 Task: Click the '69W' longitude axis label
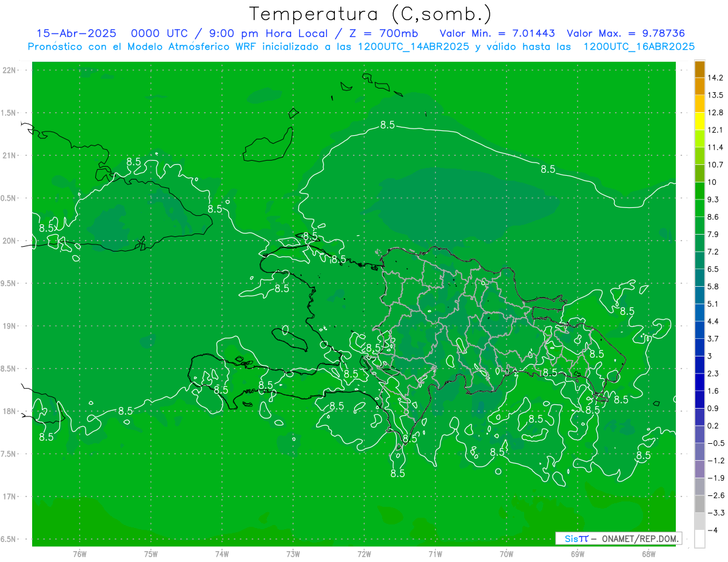pyautogui.click(x=577, y=554)
